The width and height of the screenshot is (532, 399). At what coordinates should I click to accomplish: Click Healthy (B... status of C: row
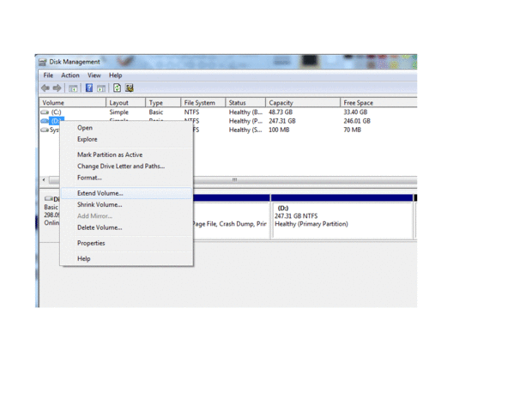[x=245, y=112]
